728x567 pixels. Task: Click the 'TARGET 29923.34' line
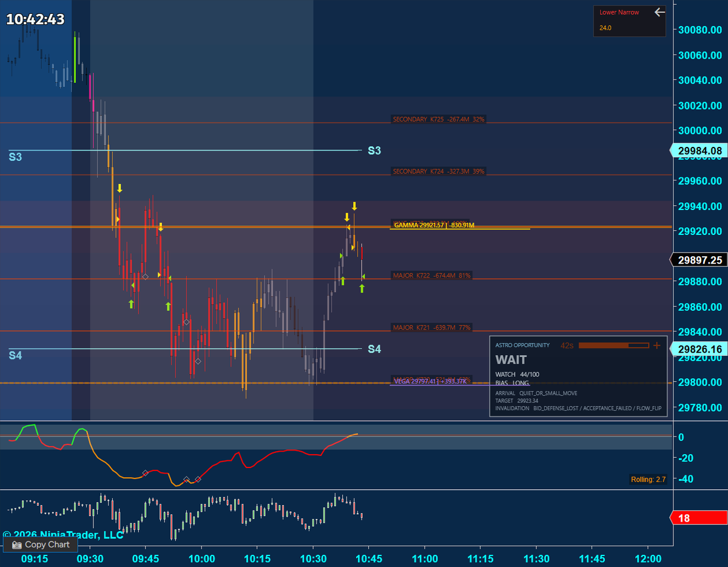[x=517, y=401]
